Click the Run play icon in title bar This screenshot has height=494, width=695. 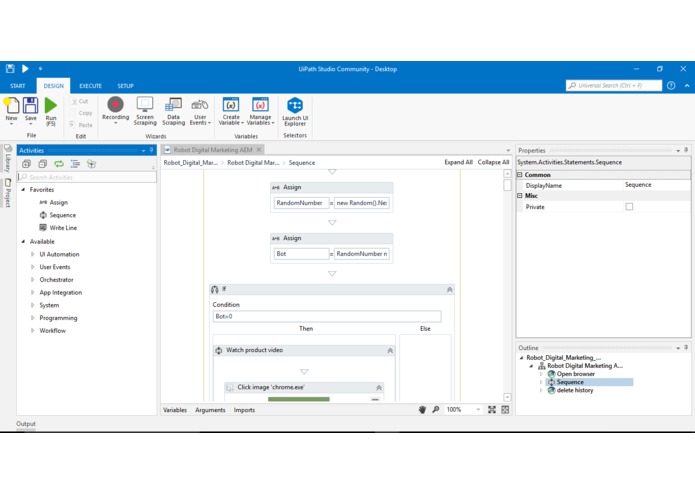click(25, 69)
